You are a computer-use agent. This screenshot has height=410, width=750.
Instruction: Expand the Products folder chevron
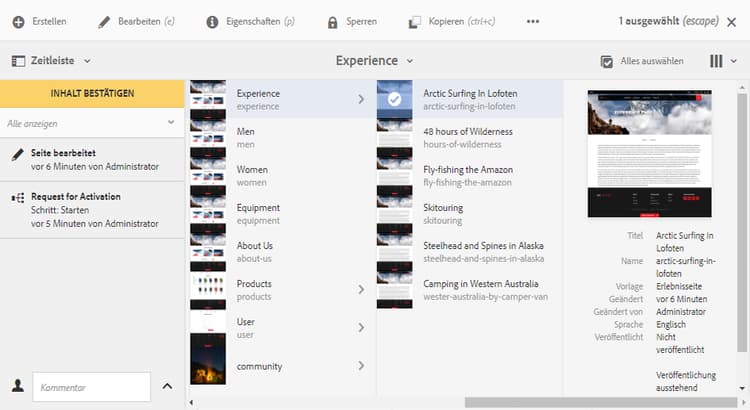coord(361,289)
